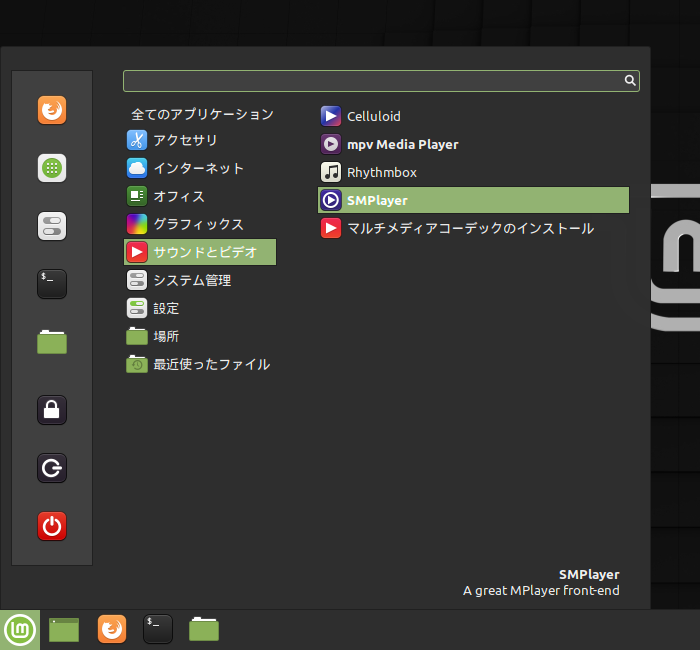This screenshot has width=700, height=650.
Task: Click the システム管理 toggle icon
Action: [137, 280]
